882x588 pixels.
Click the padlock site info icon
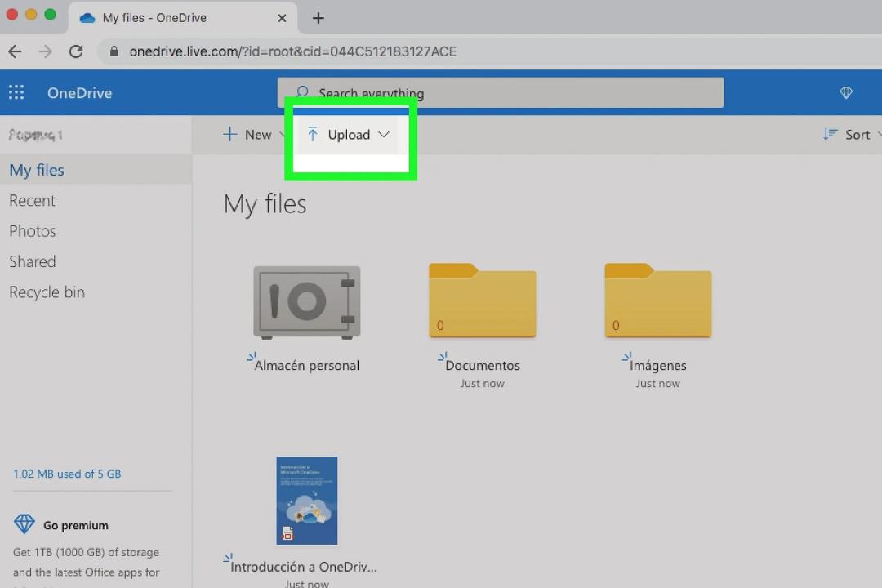[114, 51]
